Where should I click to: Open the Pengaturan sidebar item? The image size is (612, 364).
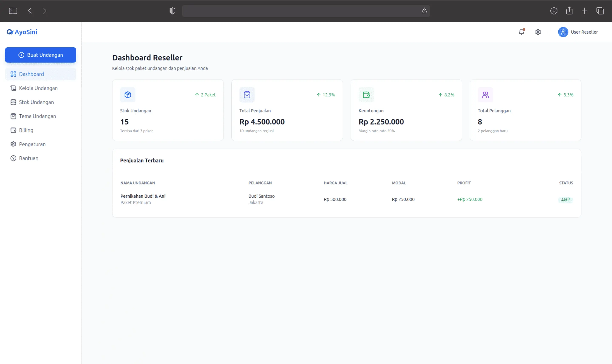tap(32, 144)
